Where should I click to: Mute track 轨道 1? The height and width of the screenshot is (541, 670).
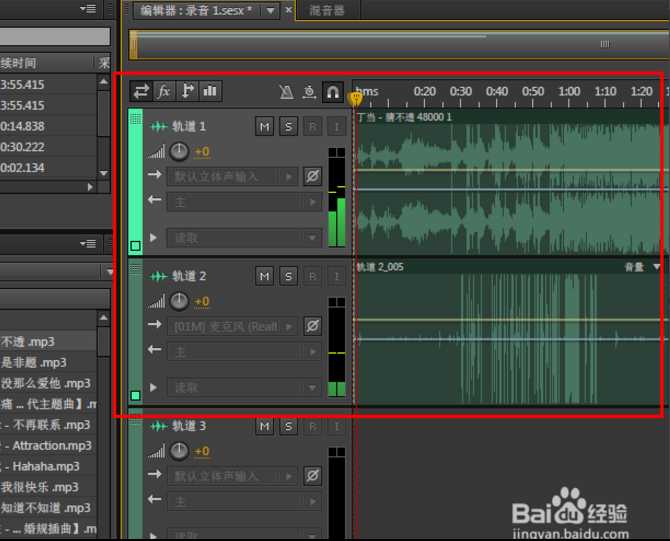[x=264, y=126]
